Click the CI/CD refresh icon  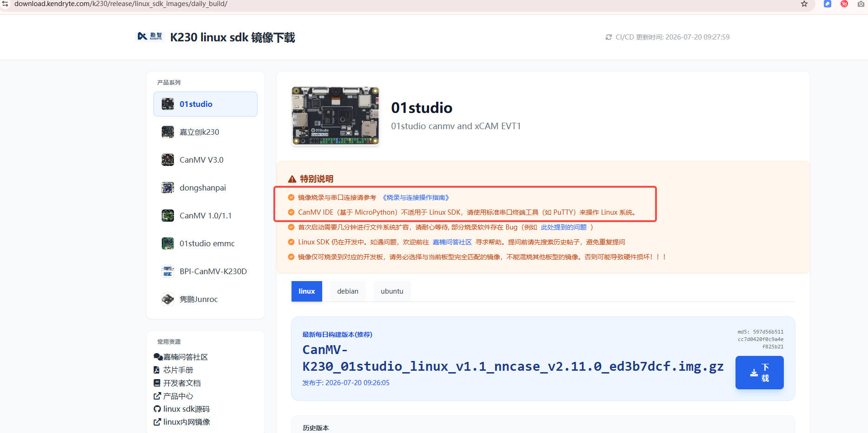click(609, 37)
